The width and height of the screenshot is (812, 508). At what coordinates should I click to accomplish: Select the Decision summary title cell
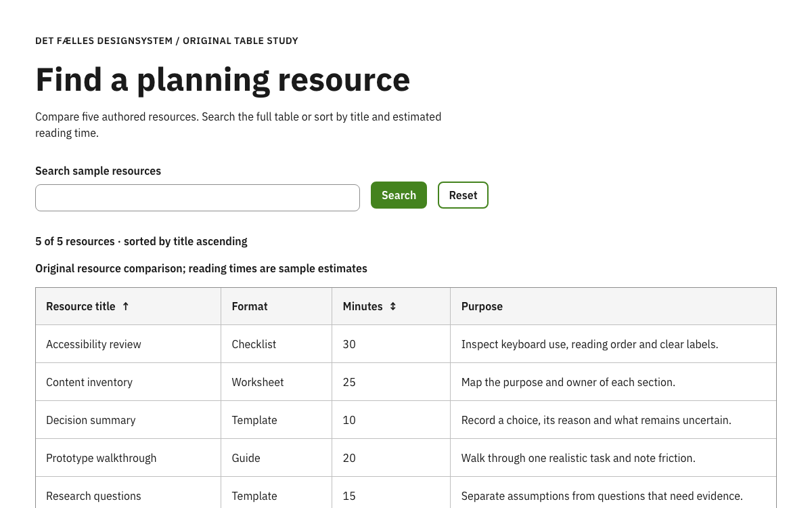click(x=129, y=420)
